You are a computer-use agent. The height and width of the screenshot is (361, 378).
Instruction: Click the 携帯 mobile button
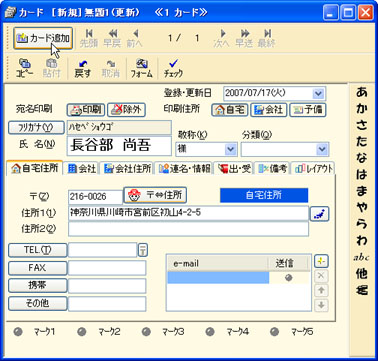[37, 286]
